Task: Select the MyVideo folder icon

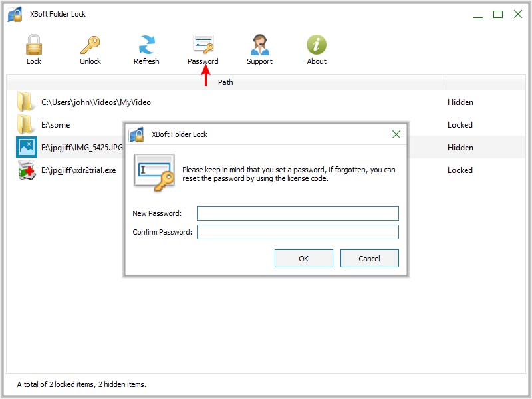Action: (x=26, y=102)
